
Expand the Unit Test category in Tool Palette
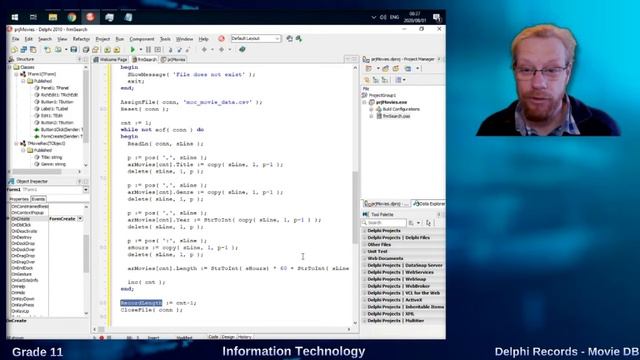(x=365, y=251)
